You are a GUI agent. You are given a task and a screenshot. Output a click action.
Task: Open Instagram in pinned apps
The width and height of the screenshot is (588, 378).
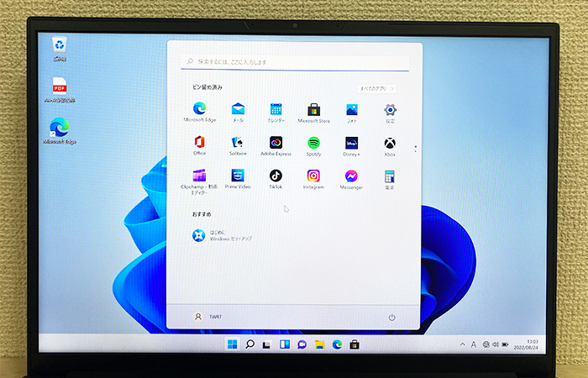click(x=313, y=176)
